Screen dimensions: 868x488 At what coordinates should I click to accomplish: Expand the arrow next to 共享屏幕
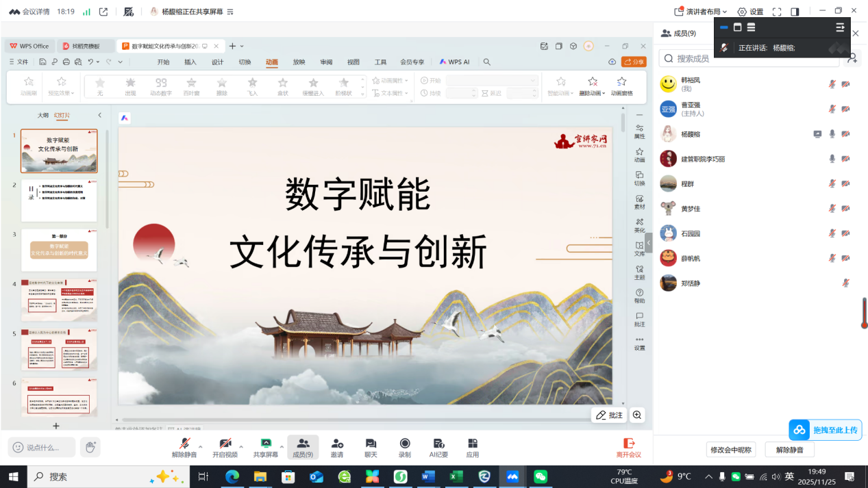(282, 446)
